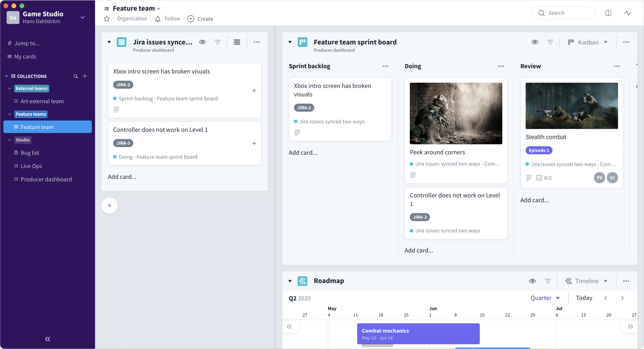The image size is (644, 349).
Task: Collapse the sidebar with the double-arrow icon
Action: pyautogui.click(x=47, y=339)
